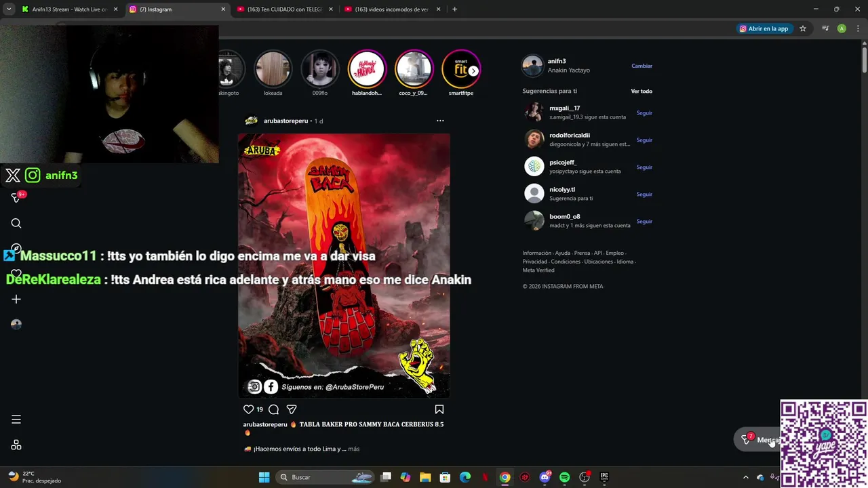
Task: Open Chrome tab search dropdown
Action: [9, 9]
